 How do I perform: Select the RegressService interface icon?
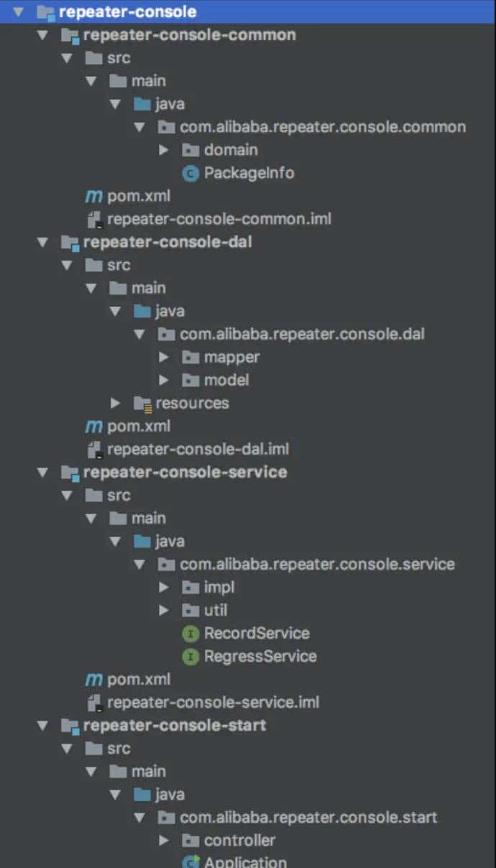point(190,656)
